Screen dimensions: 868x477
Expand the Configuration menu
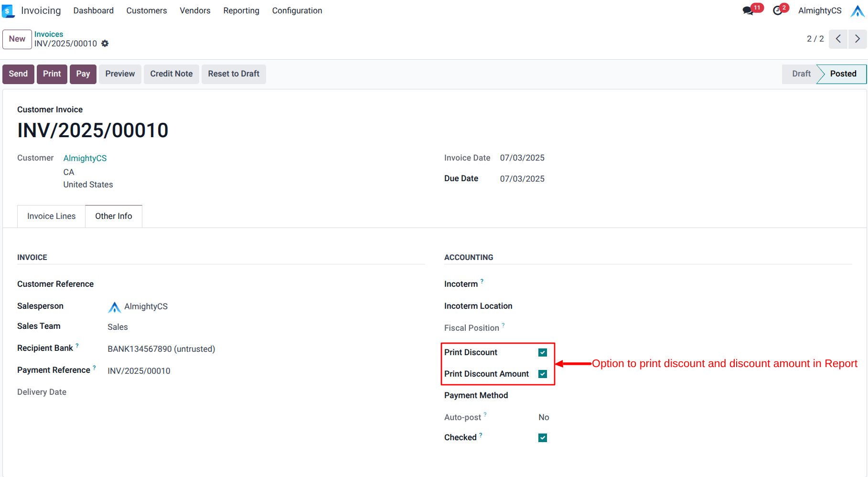tap(297, 11)
